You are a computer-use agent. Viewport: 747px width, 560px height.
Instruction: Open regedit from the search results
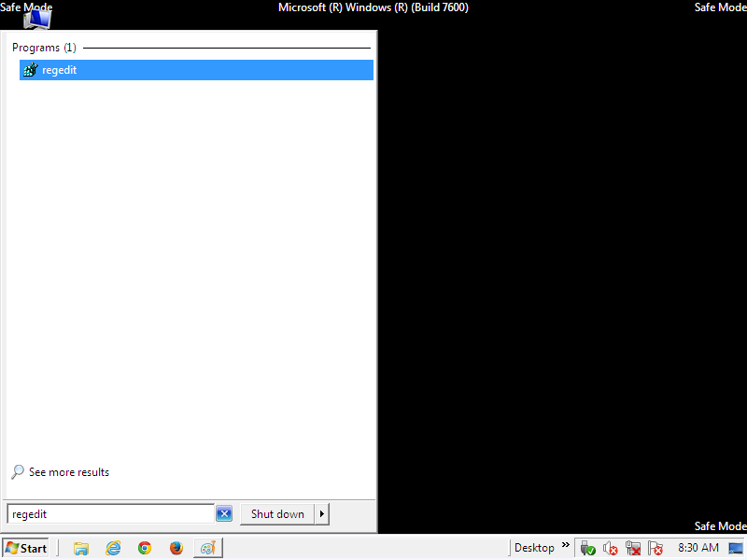[x=59, y=70]
